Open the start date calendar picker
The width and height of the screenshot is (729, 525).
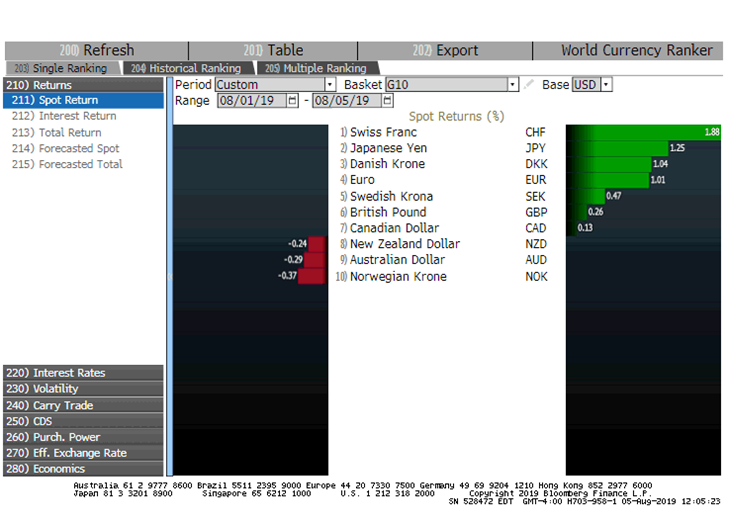click(x=292, y=101)
